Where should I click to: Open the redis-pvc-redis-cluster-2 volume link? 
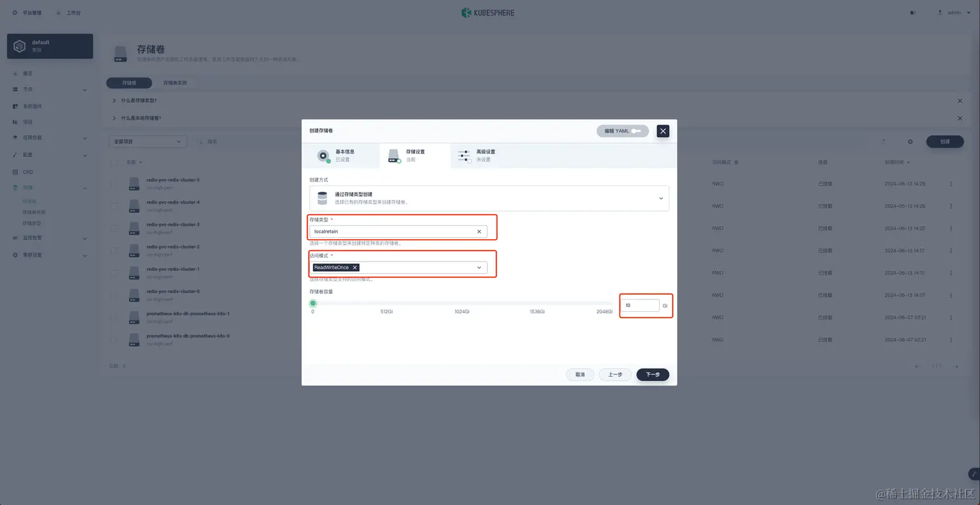click(173, 247)
